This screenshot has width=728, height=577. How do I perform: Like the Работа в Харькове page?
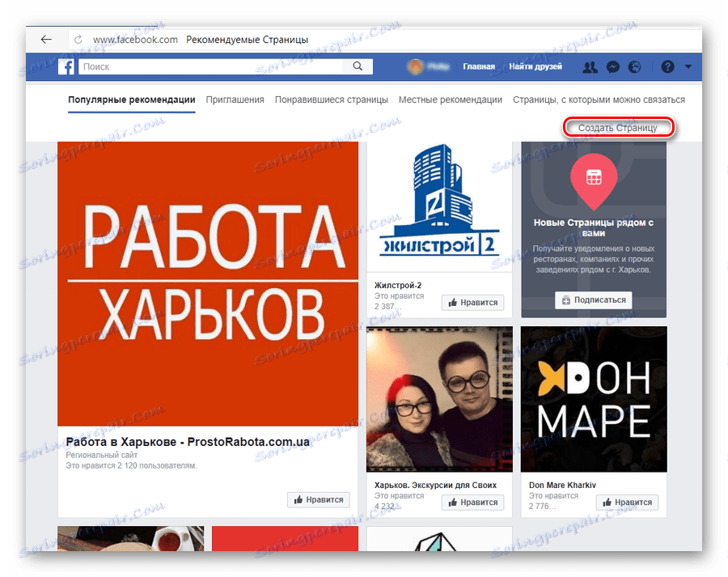point(318,499)
